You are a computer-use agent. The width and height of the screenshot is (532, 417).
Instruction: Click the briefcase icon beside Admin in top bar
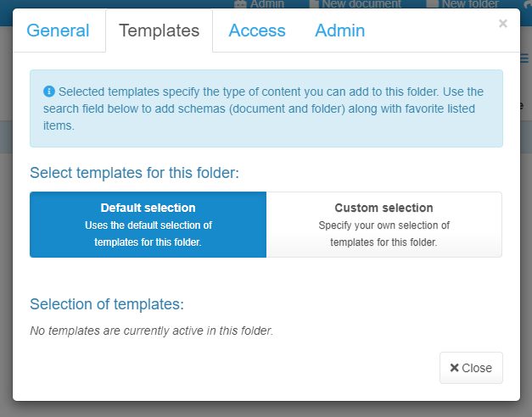tap(240, 4)
